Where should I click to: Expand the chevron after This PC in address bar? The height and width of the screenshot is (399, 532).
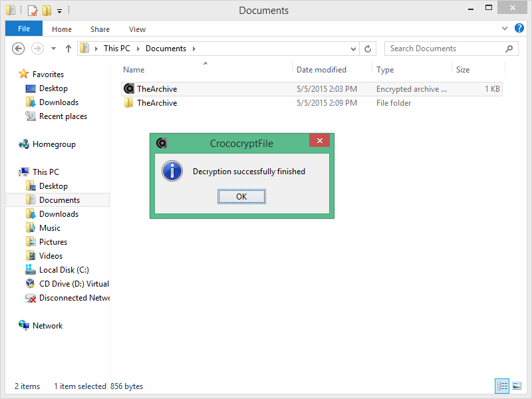(x=138, y=49)
